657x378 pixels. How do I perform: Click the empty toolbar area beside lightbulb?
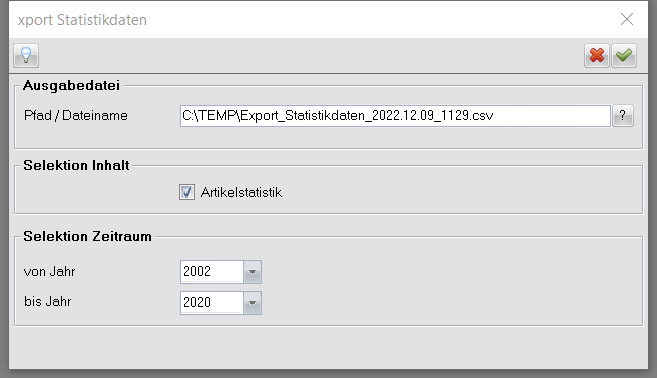(x=310, y=55)
